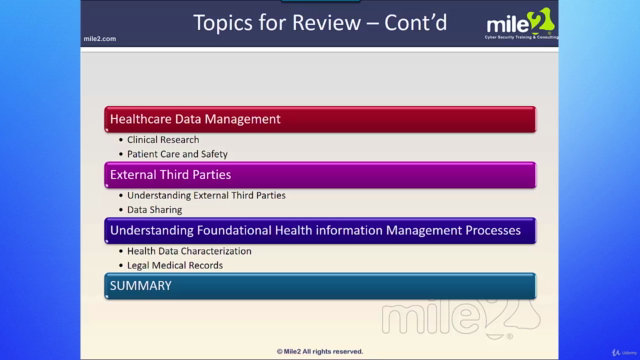This screenshot has width=640, height=360.
Task: Click the mile2.com text in header
Action: 100,39
